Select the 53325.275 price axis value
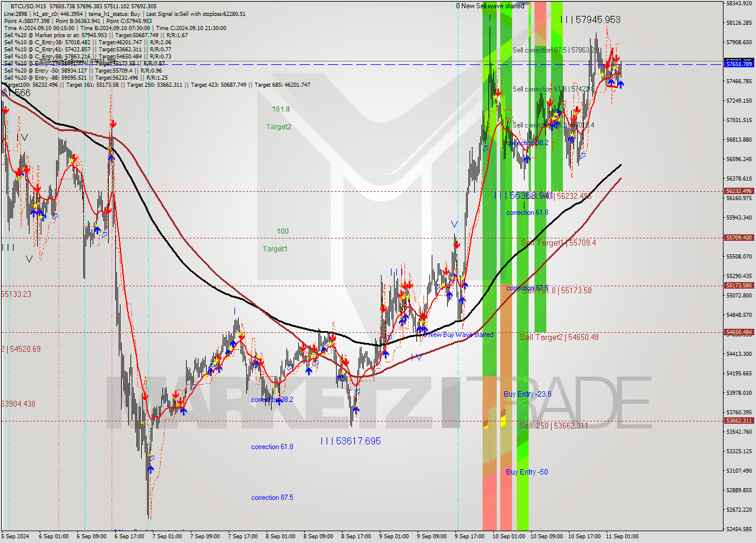The width and height of the screenshot is (756, 543). coord(740,451)
